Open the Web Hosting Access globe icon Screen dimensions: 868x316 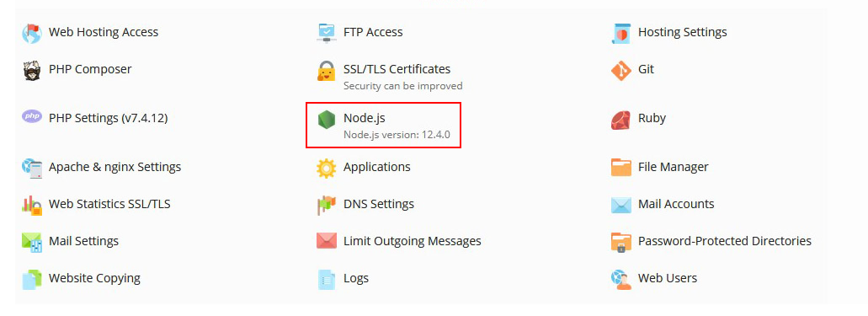tap(31, 33)
